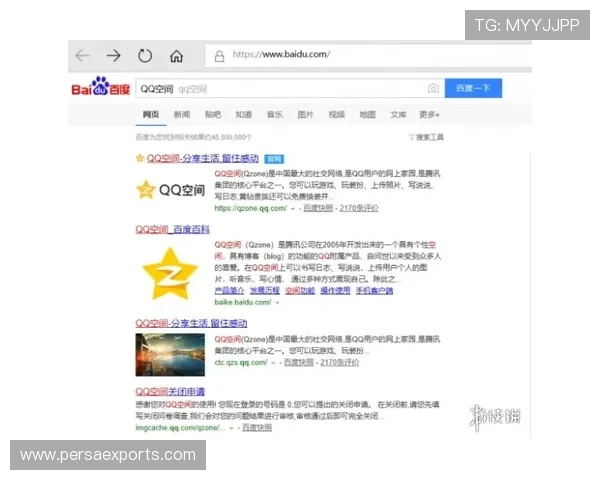Switch to the 贴吧 tab

click(x=213, y=114)
